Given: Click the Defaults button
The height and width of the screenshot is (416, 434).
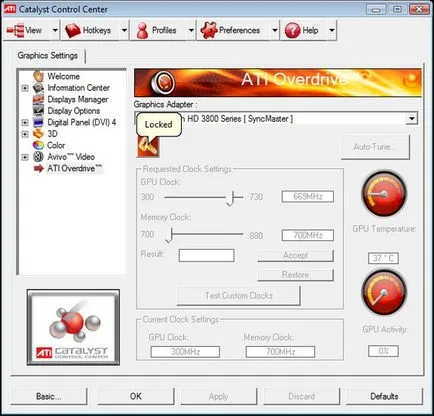Looking at the screenshot, I should tap(384, 396).
